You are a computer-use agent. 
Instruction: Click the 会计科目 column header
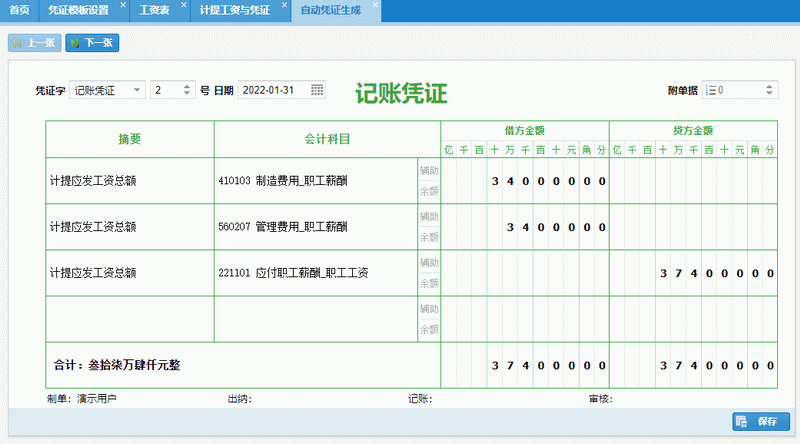(327, 139)
